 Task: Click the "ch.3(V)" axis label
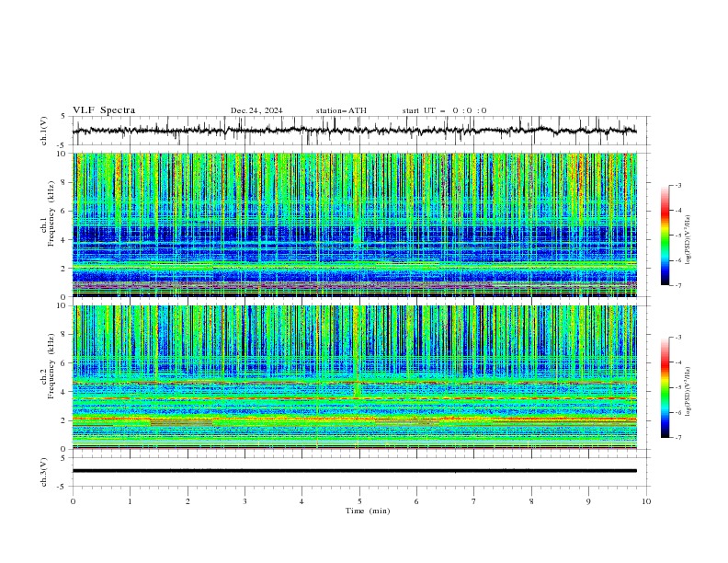pos(44,472)
